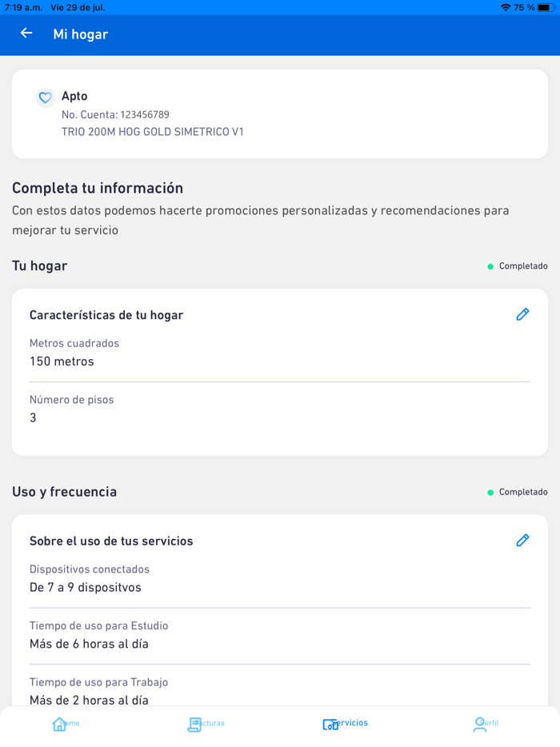Image resolution: width=560 pixels, height=747 pixels.
Task: Tap the battery level indicator
Action: [542, 7]
